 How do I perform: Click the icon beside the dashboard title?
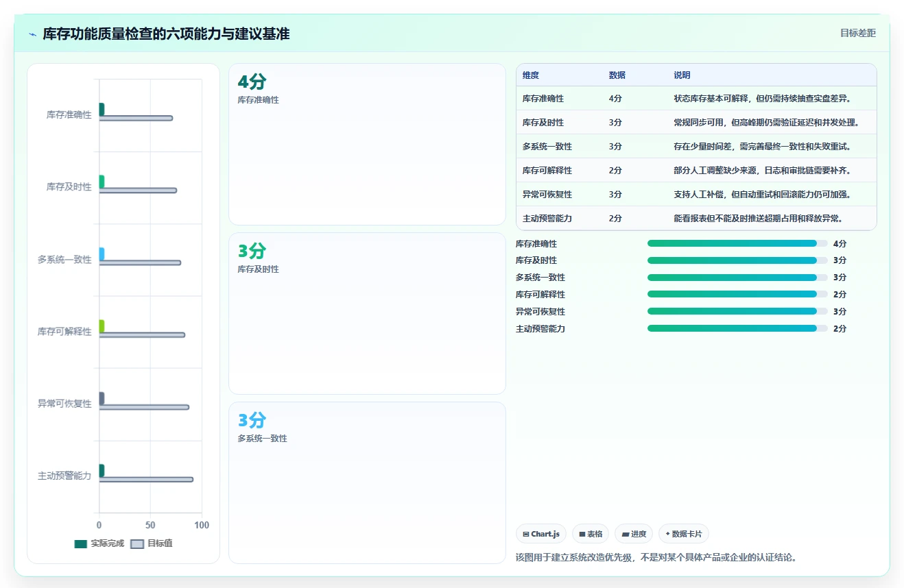point(33,34)
